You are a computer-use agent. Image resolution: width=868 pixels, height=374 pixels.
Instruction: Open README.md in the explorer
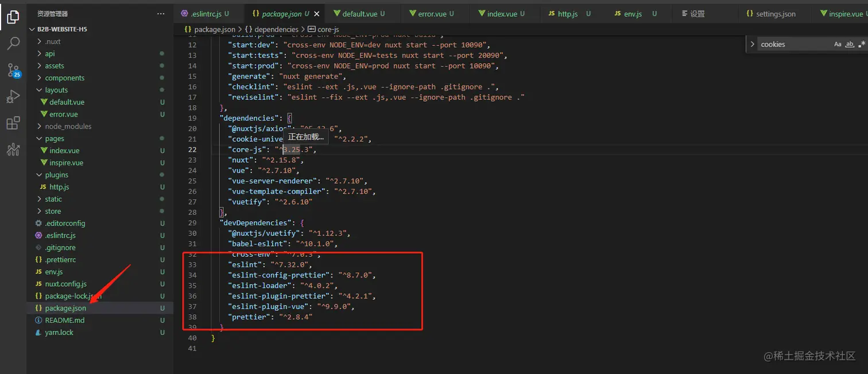point(64,320)
